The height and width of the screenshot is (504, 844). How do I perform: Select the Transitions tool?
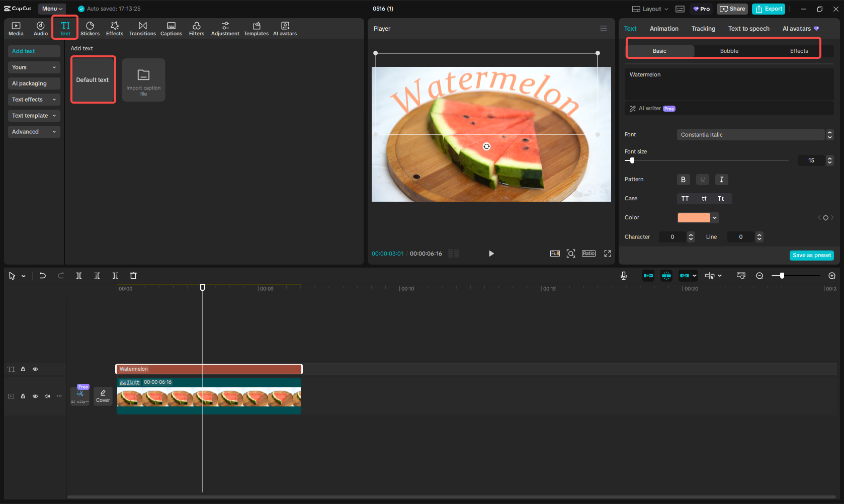(x=142, y=28)
